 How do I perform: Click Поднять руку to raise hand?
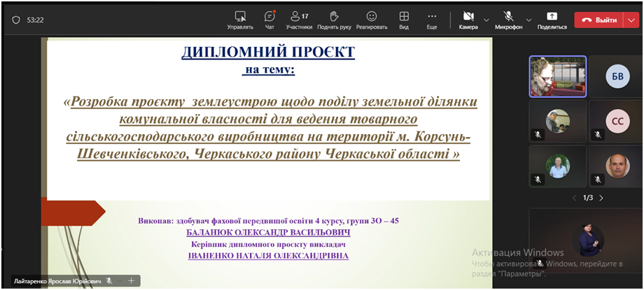click(334, 20)
